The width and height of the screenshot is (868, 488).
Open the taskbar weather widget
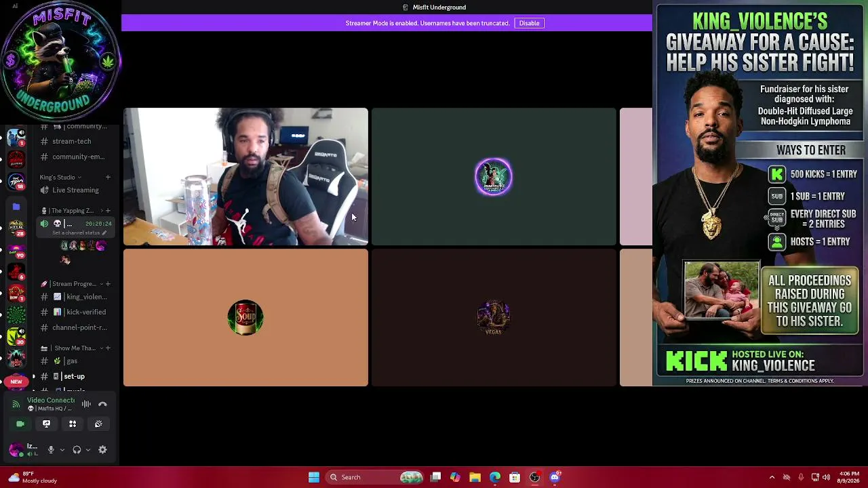pyautogui.click(x=33, y=477)
